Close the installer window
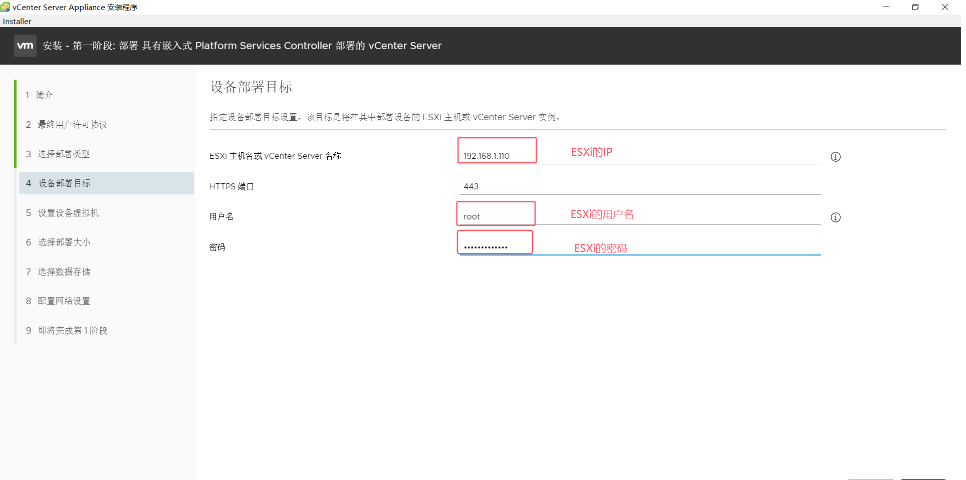Image resolution: width=966 pixels, height=480 pixels. pyautogui.click(x=945, y=7)
